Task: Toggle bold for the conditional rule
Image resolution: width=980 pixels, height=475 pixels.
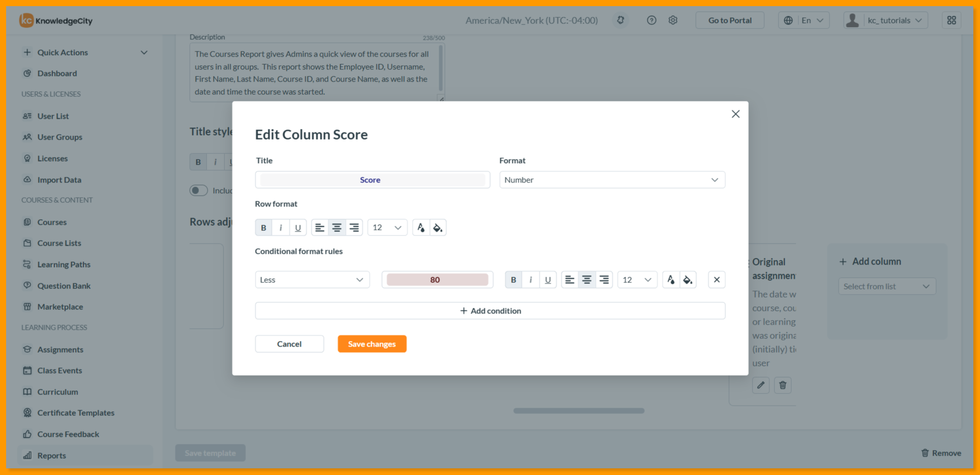Action: tap(514, 280)
